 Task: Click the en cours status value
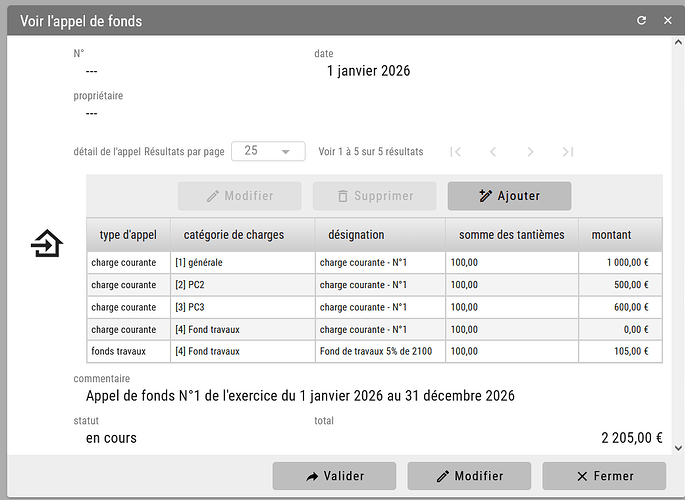click(x=111, y=438)
